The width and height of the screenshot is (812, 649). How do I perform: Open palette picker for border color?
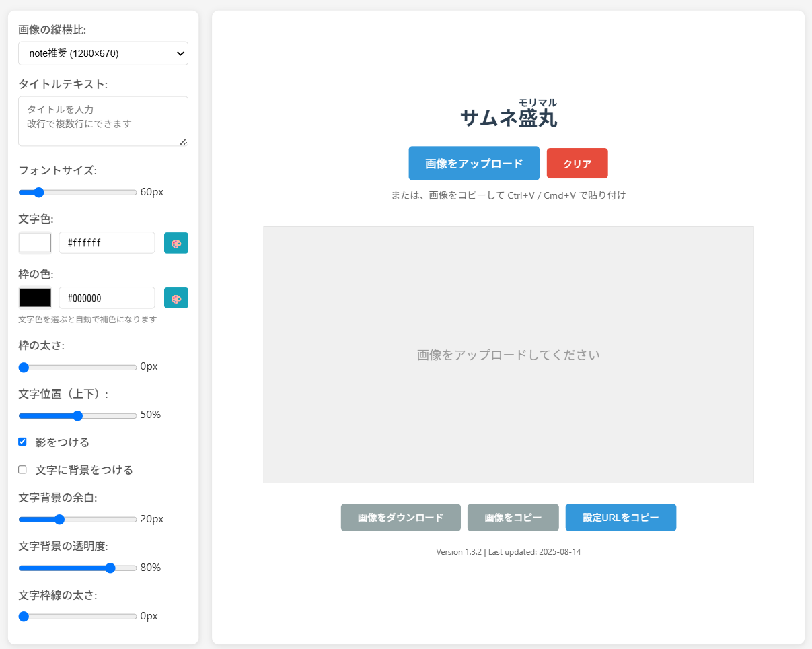(x=176, y=298)
